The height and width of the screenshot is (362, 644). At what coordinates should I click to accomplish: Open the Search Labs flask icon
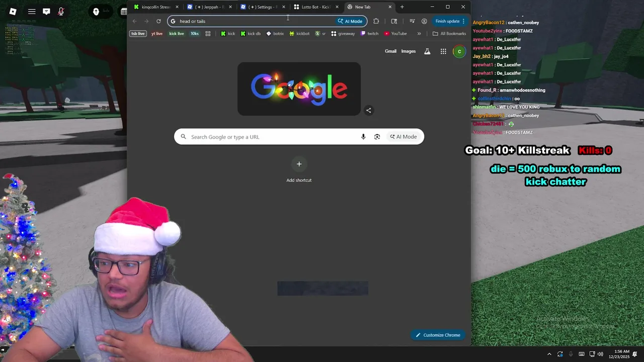[427, 51]
